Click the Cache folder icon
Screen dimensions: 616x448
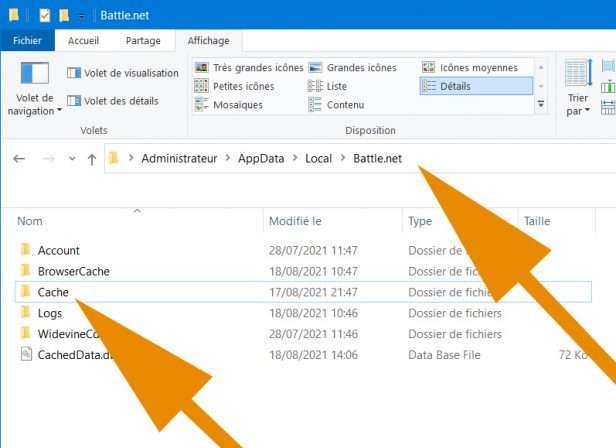26,291
